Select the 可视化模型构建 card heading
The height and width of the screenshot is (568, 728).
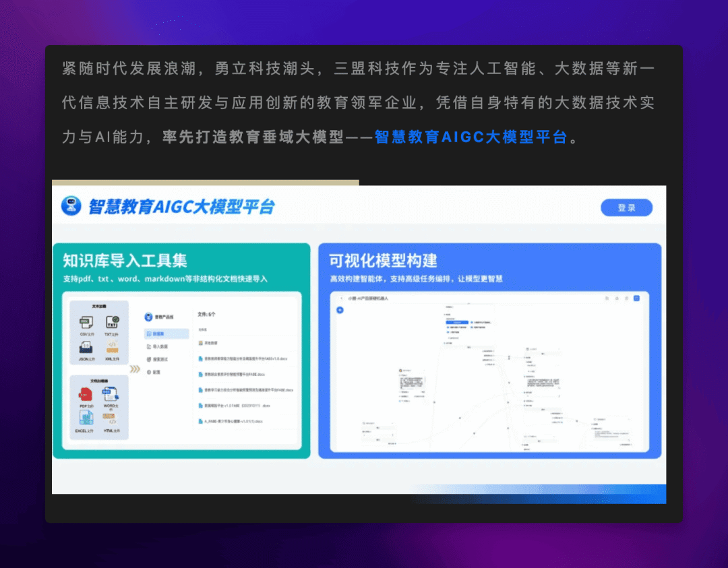(x=383, y=261)
